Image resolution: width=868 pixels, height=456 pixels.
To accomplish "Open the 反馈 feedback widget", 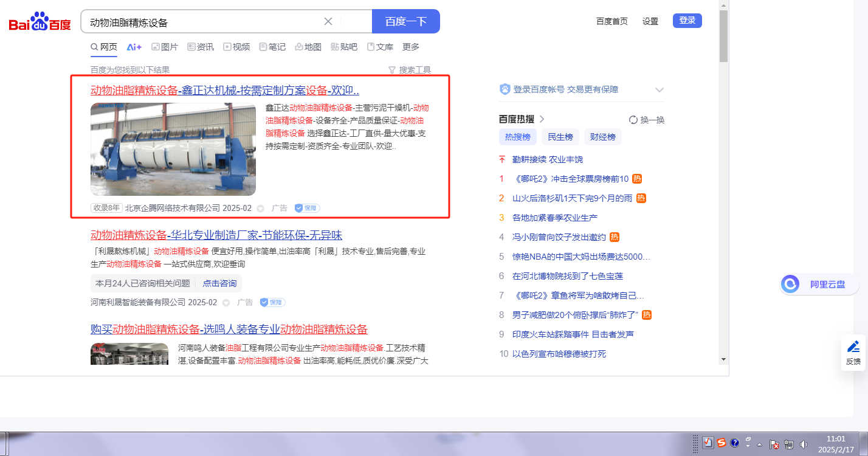I will tap(853, 353).
